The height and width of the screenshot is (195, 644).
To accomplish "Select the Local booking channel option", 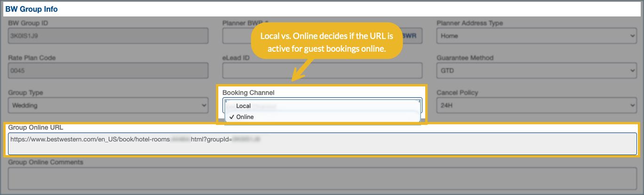I will [244, 106].
